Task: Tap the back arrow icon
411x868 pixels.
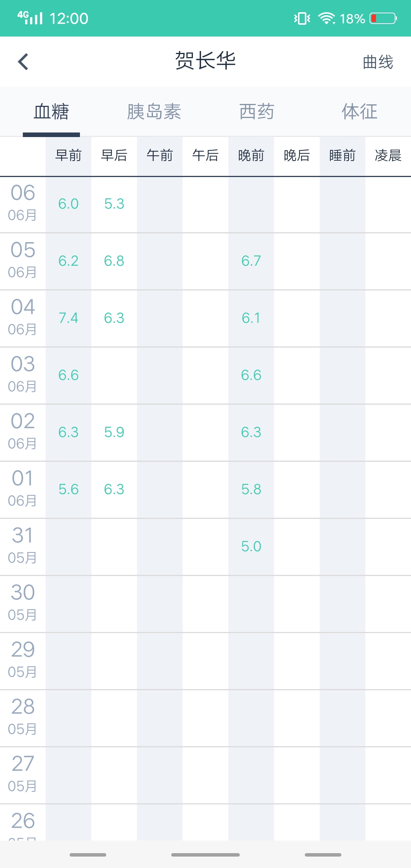Action: click(23, 62)
